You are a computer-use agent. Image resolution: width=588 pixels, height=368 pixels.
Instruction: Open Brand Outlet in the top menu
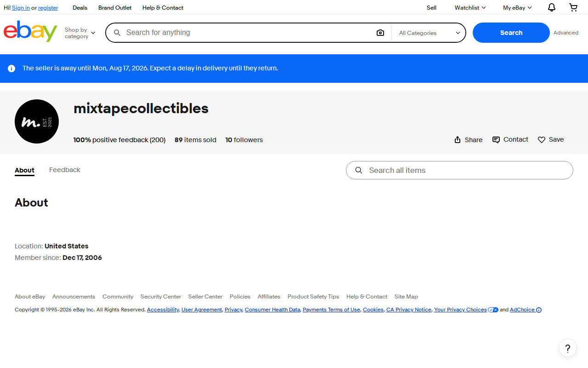(115, 8)
